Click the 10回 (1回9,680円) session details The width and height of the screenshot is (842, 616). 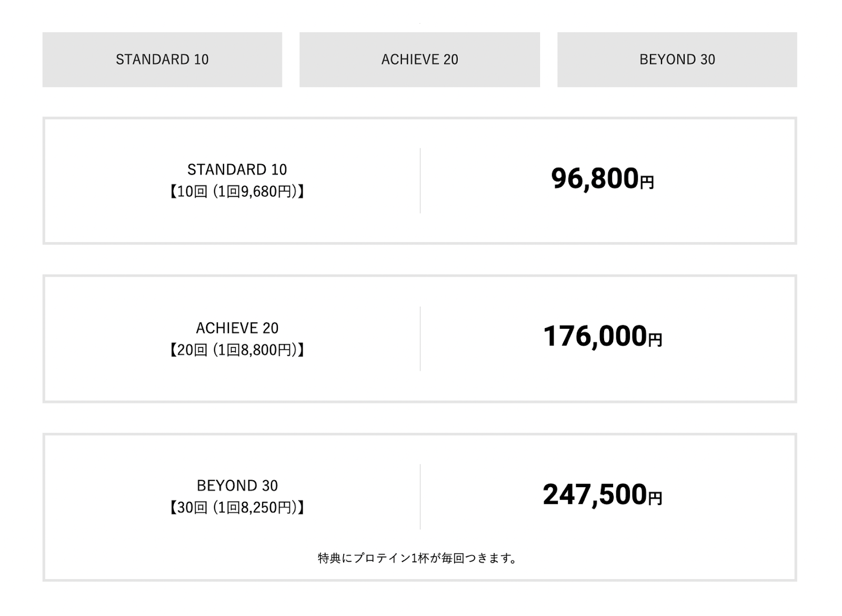tap(237, 191)
